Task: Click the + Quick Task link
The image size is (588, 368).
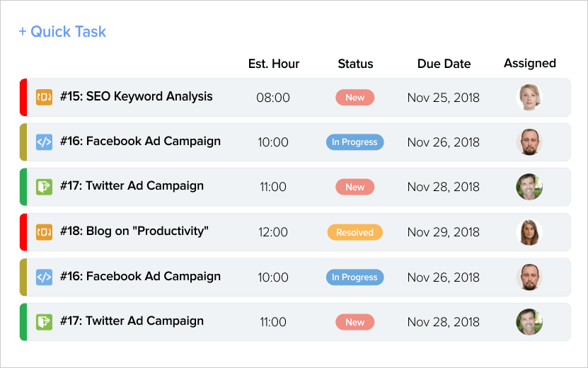Action: 63,32
